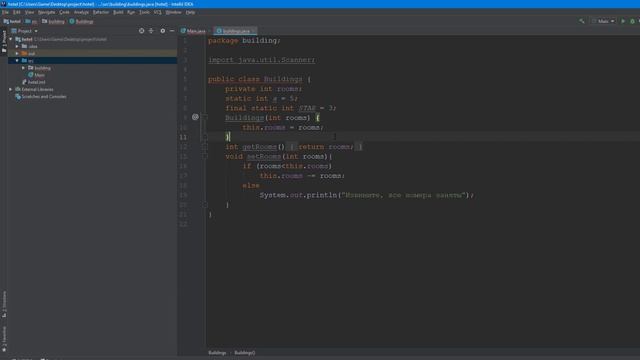Open the File menu
This screenshot has width=640, height=360.
[x=5, y=12]
